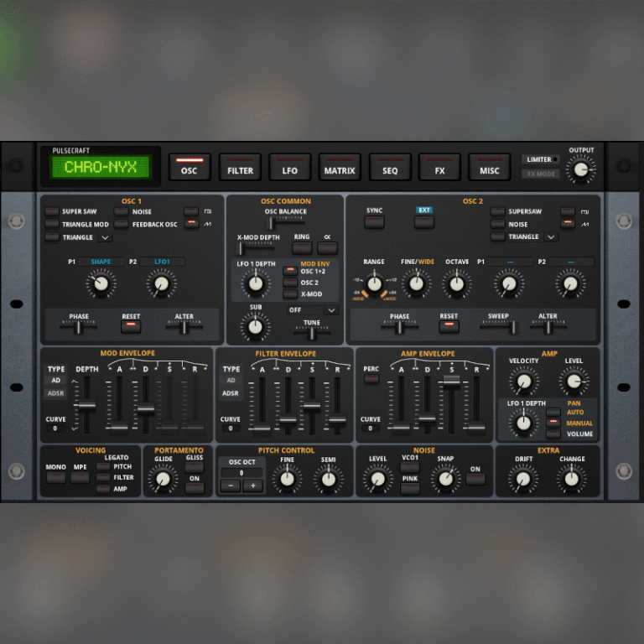644x644 pixels.
Task: Open OSC 2 TRIANGLE waveform dropdown
Action: pos(551,237)
